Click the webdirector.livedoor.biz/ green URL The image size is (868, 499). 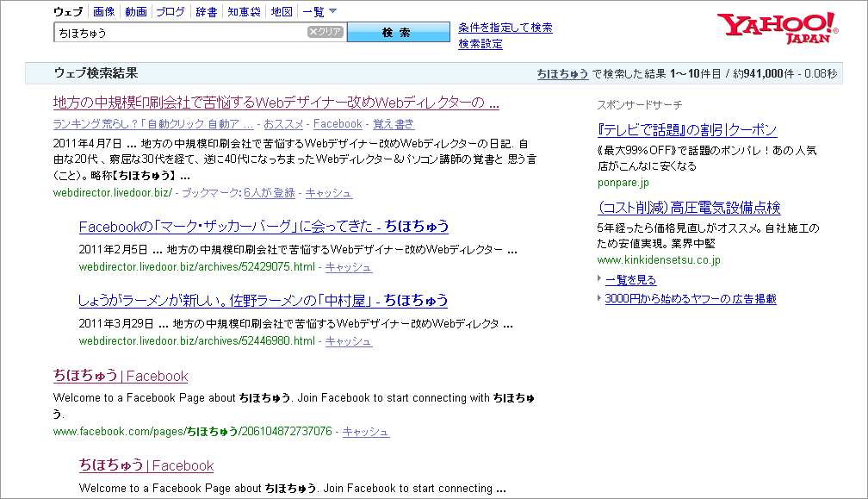pyautogui.click(x=112, y=193)
